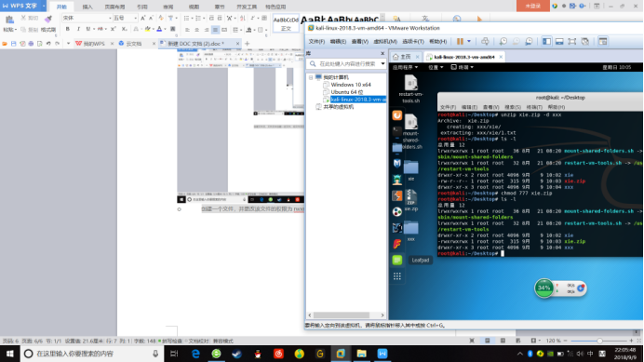Open VMware 选项卡(T) menu
This screenshot has height=362, width=644.
pos(413,42)
